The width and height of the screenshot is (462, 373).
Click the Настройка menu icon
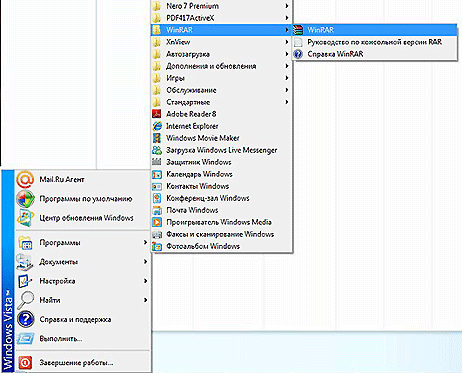pos(25,281)
